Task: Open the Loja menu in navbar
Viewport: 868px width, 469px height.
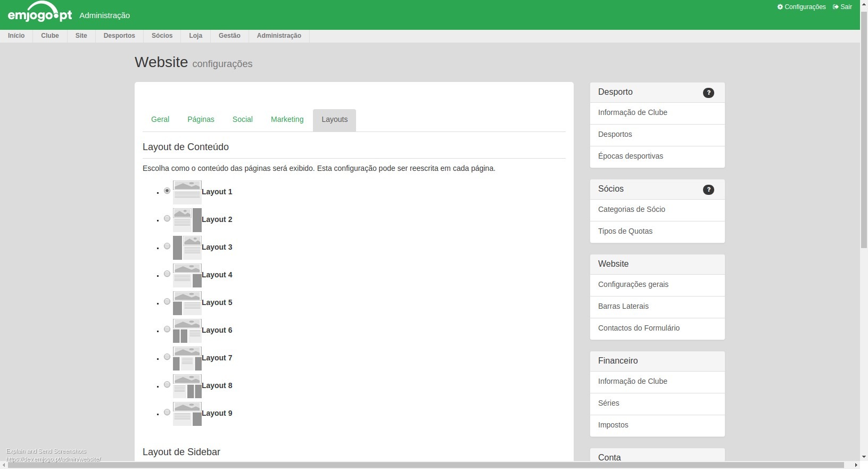Action: (x=195, y=36)
